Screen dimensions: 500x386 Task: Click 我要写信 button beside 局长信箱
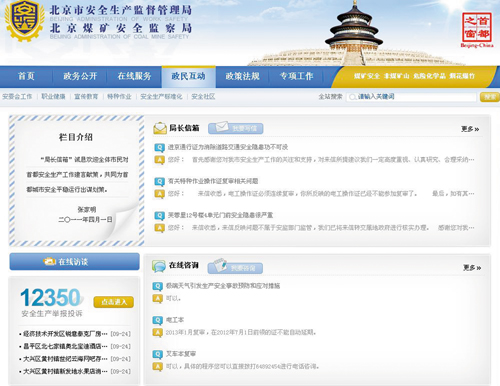pyautogui.click(x=236, y=128)
